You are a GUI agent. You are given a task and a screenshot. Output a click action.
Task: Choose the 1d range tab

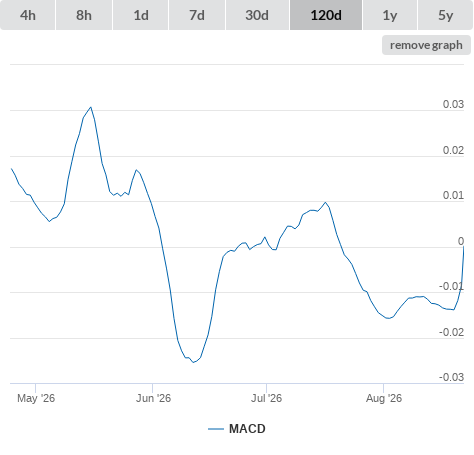141,15
